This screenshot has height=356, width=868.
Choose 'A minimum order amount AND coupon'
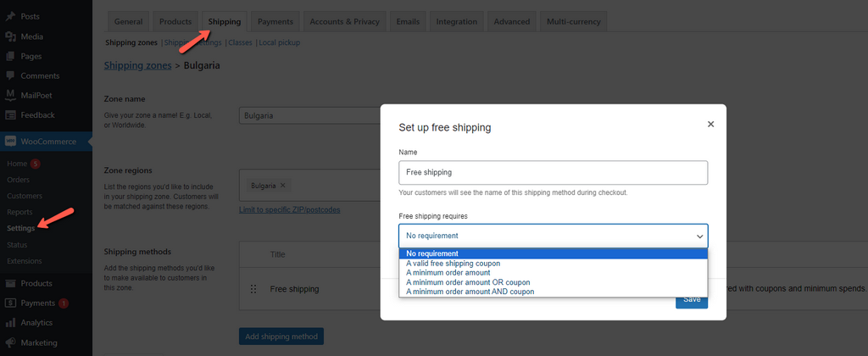click(x=470, y=292)
